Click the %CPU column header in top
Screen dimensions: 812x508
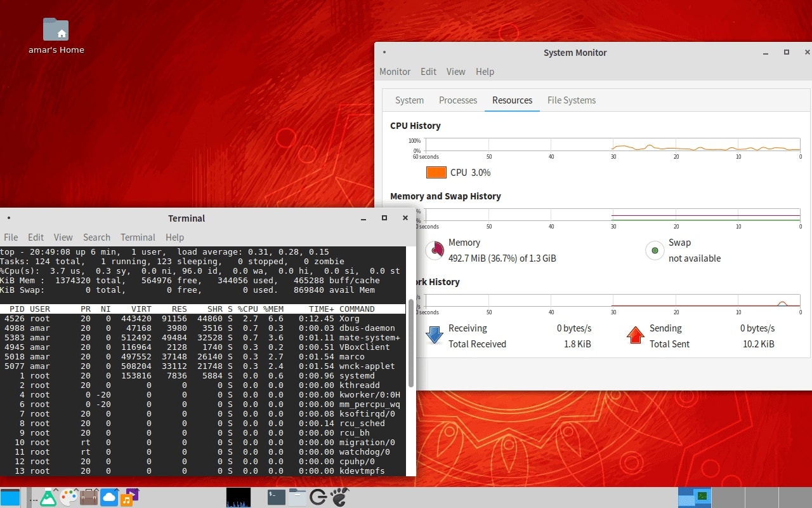click(x=248, y=309)
